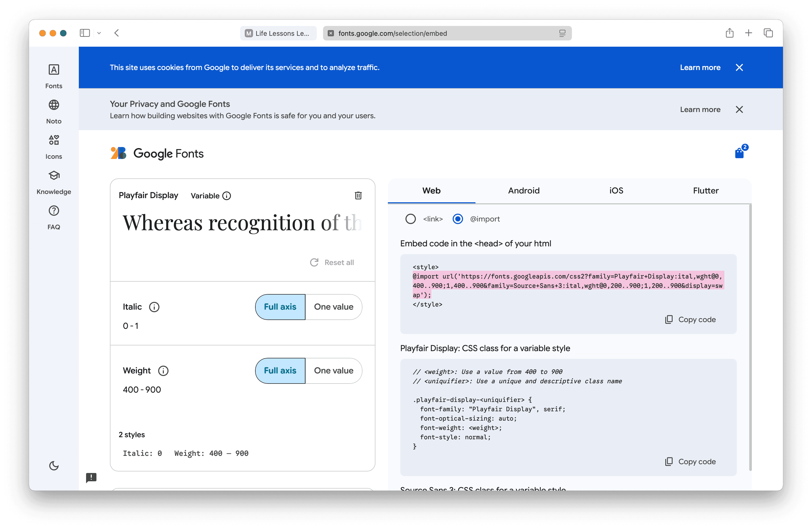Screen dimensions: 812x529
Task: Switch to the Web tab
Action: [x=431, y=191]
